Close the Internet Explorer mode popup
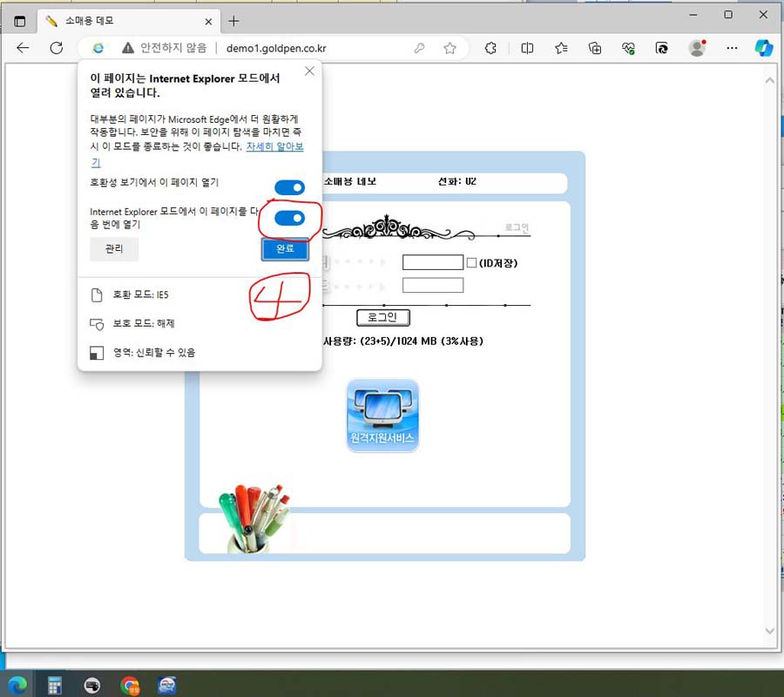 coord(309,71)
